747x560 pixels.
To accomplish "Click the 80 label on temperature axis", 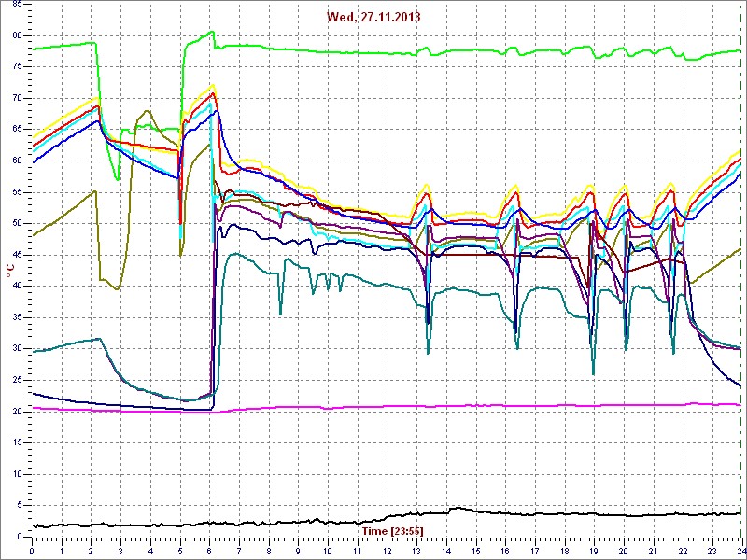I will [x=17, y=35].
